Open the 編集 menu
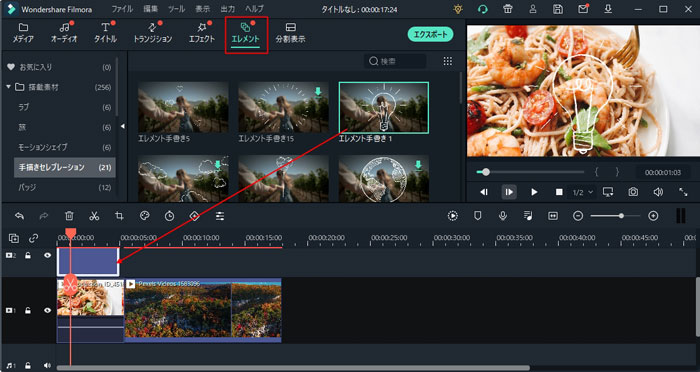 coord(150,9)
